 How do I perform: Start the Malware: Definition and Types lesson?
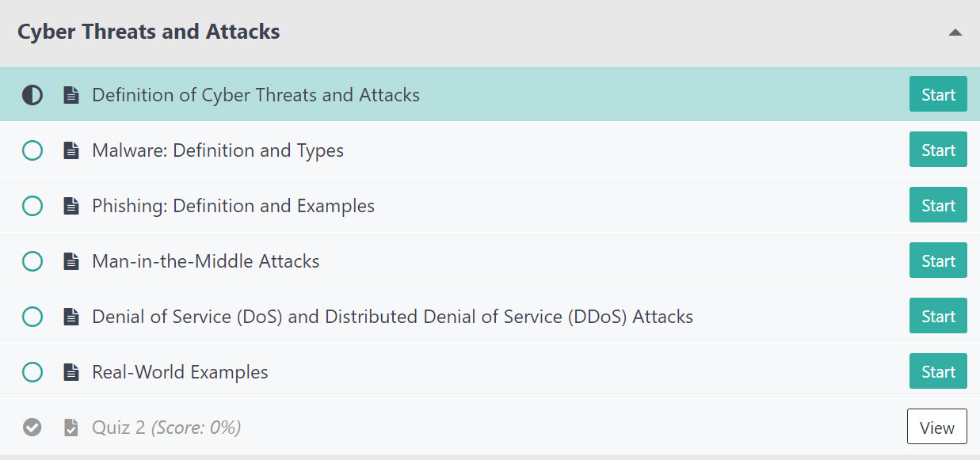coord(938,150)
